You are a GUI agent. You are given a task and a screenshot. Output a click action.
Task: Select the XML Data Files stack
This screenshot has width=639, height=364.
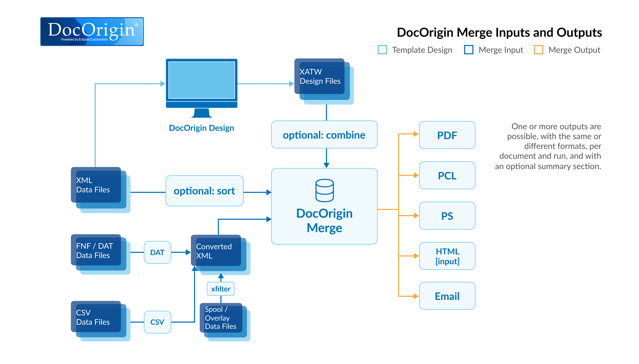coord(96,186)
